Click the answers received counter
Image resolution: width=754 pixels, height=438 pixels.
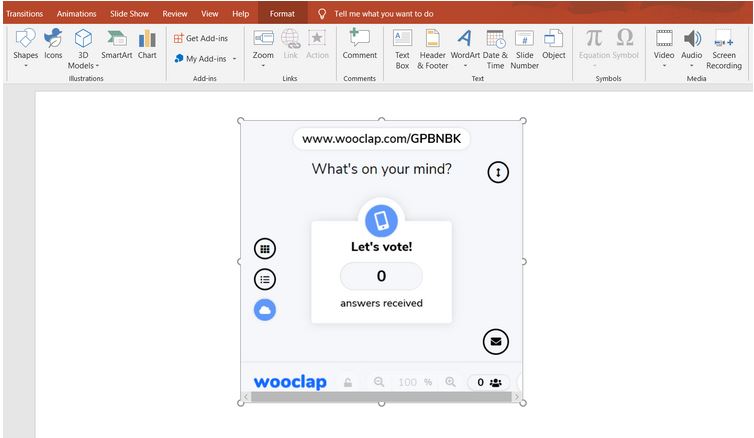(x=381, y=276)
